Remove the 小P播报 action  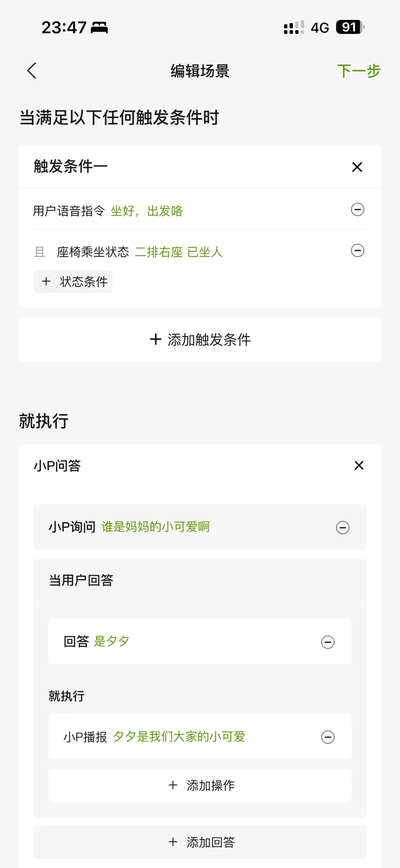(327, 737)
